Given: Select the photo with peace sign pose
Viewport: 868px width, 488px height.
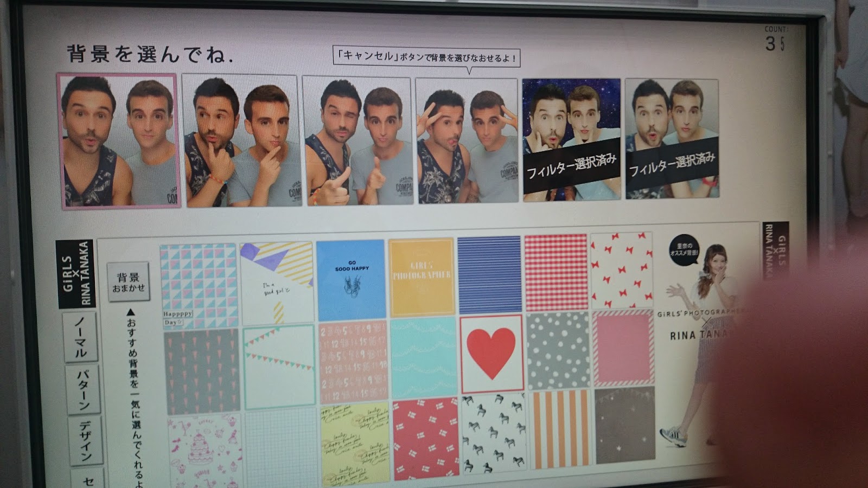Looking at the screenshot, I should coord(467,140).
